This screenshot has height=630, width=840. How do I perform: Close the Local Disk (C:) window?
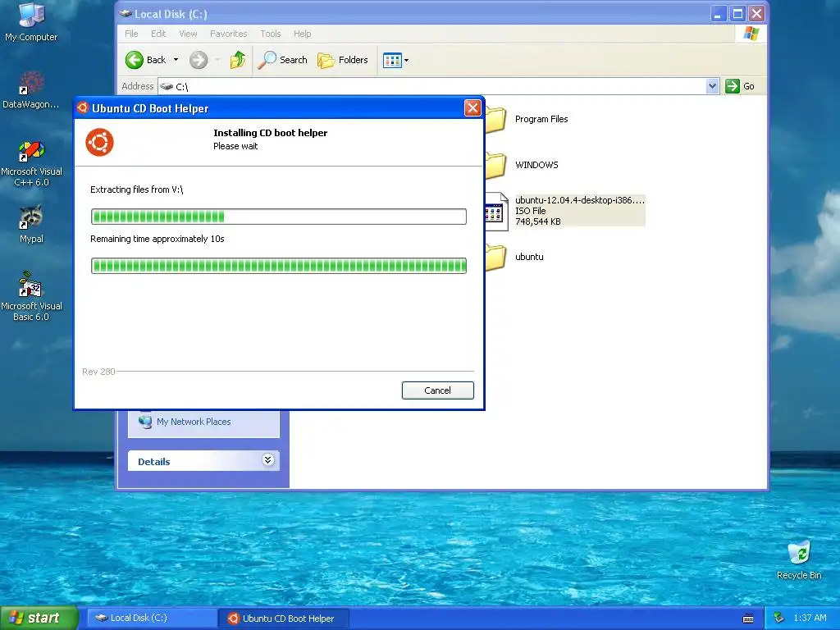(x=756, y=14)
